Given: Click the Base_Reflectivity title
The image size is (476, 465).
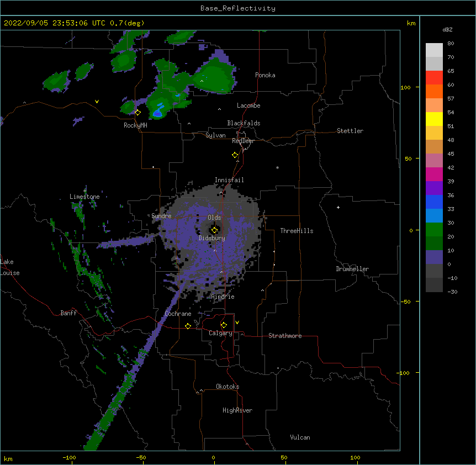Looking at the screenshot, I should click(x=238, y=8).
